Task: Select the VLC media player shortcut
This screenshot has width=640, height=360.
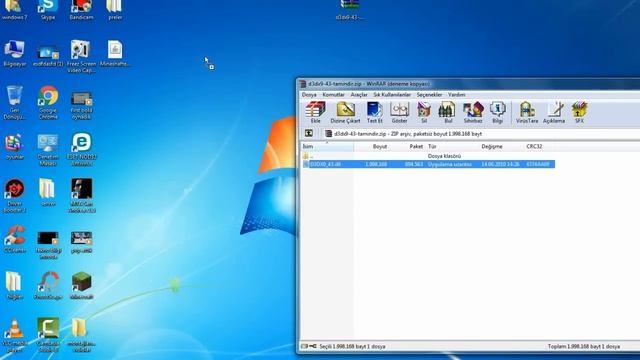Action: coord(14,335)
